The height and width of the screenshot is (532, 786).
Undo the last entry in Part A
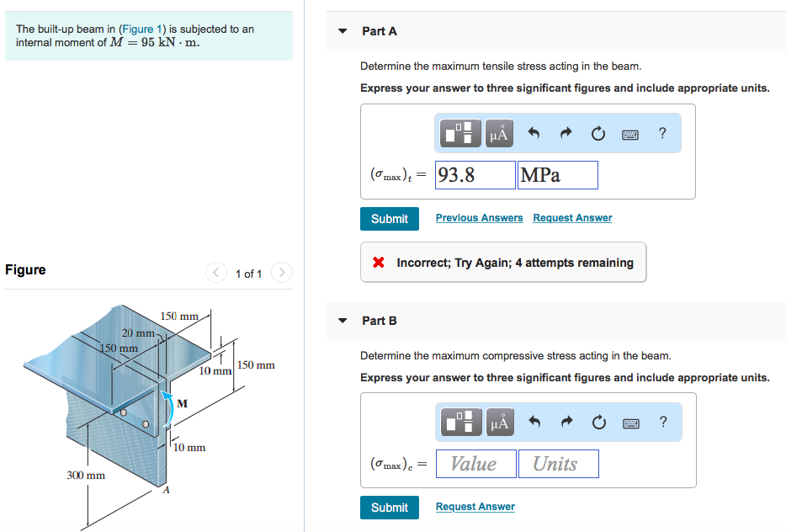click(534, 132)
